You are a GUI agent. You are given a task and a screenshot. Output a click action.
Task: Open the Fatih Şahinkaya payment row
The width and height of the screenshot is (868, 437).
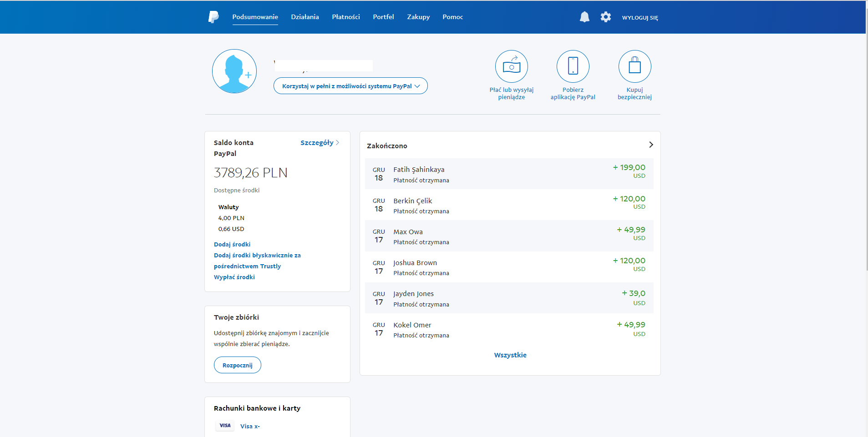[509, 174]
